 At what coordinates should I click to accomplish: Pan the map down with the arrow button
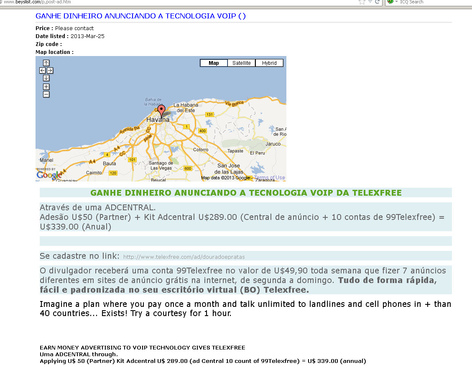coord(46,78)
